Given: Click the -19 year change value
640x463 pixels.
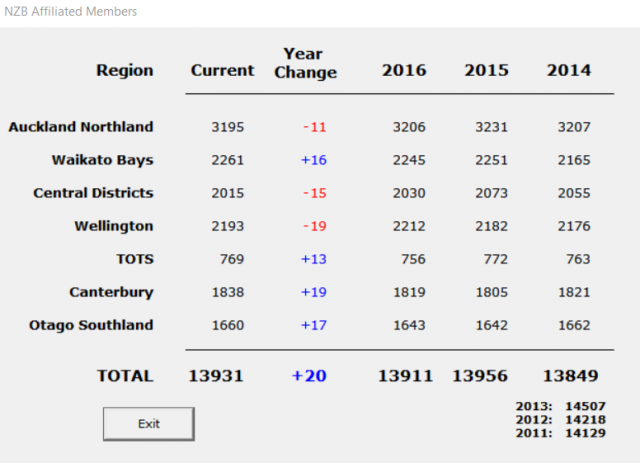Looking at the screenshot, I should point(315,226).
